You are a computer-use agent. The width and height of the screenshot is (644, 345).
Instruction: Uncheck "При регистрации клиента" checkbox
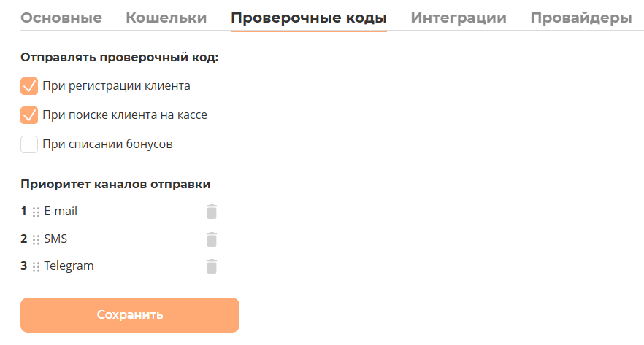[x=29, y=86]
